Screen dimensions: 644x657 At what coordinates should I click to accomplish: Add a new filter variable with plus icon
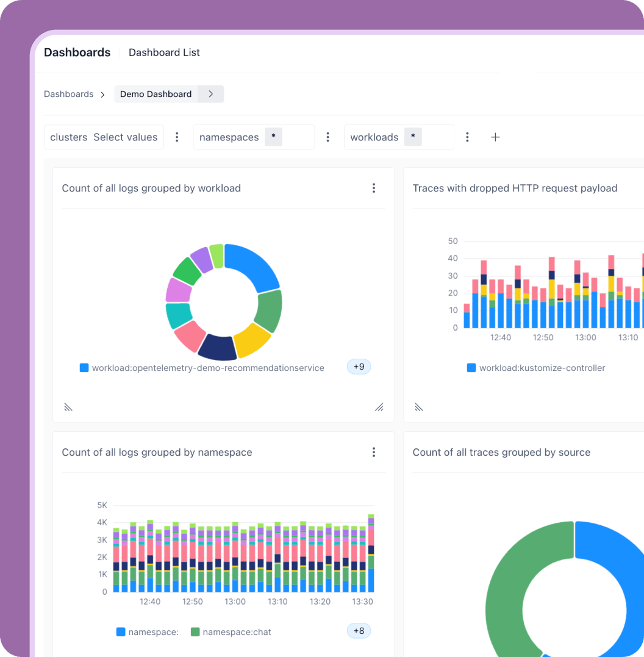click(495, 137)
